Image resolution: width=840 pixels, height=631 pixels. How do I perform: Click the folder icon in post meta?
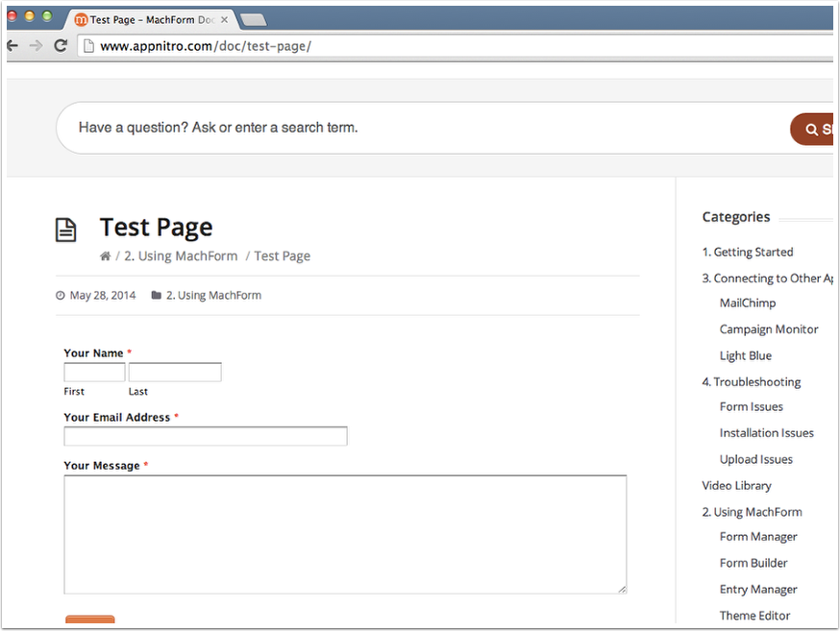[156, 296]
